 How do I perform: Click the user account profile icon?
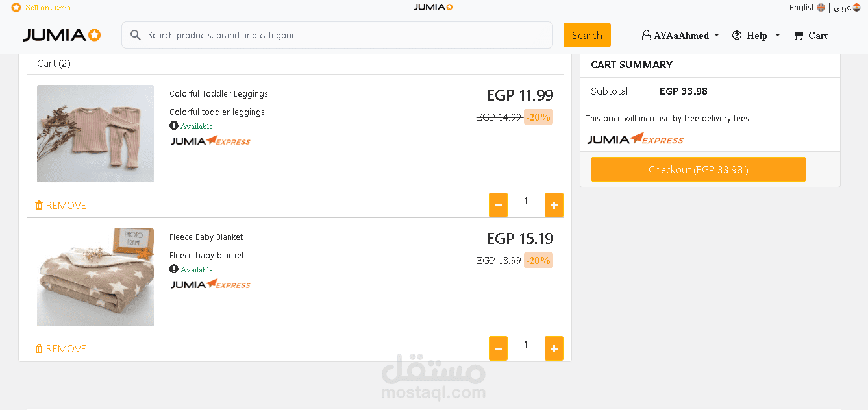(x=646, y=36)
